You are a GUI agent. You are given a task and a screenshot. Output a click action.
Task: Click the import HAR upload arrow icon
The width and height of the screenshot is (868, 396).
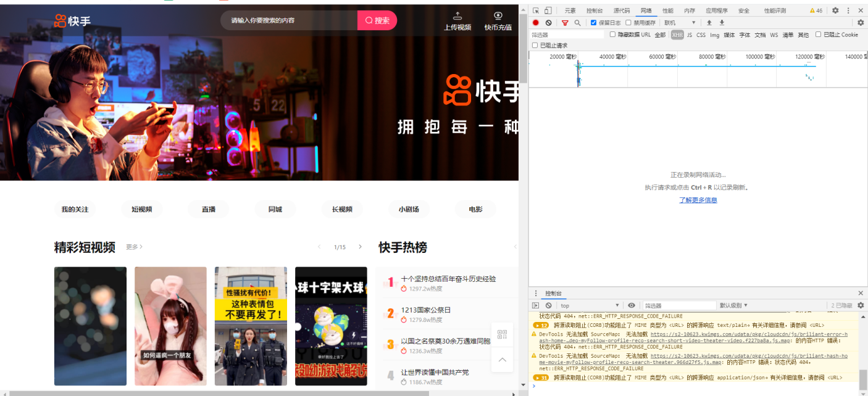709,23
